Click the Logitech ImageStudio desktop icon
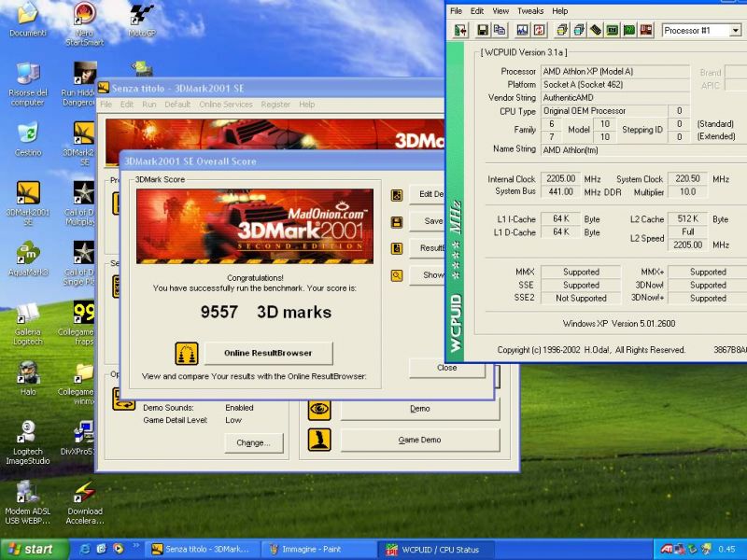 tap(28, 442)
